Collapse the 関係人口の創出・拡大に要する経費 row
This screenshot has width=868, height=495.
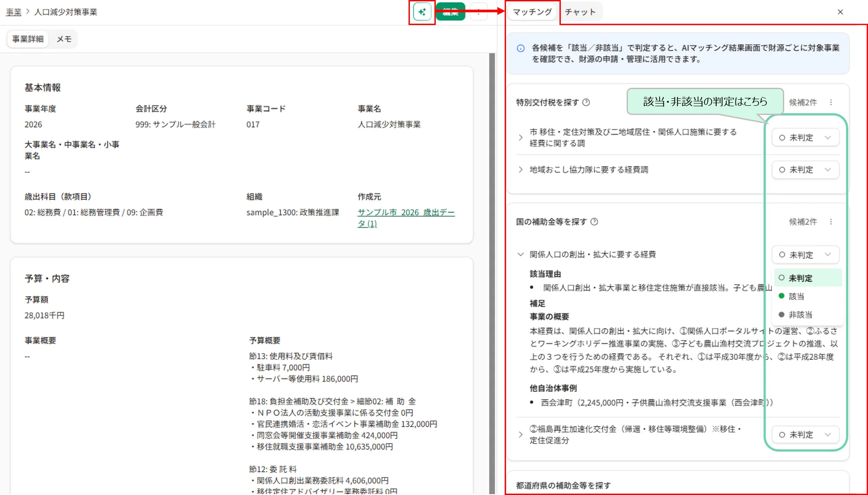(x=520, y=254)
